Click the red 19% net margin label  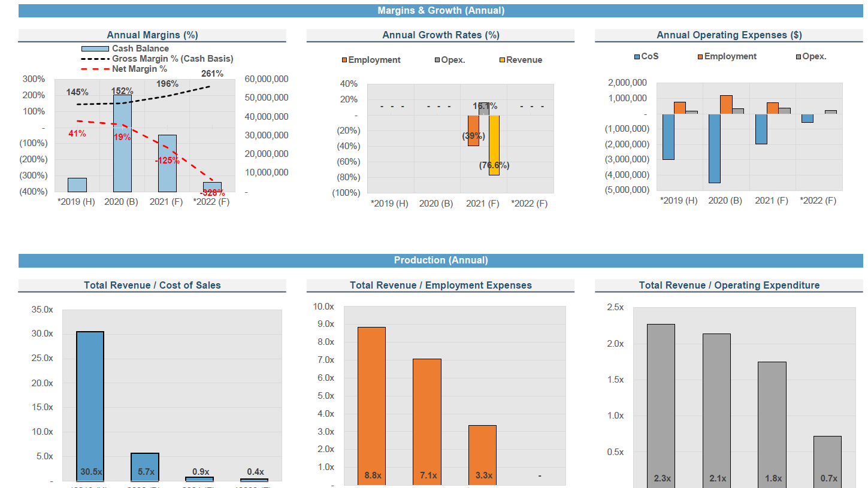click(122, 137)
